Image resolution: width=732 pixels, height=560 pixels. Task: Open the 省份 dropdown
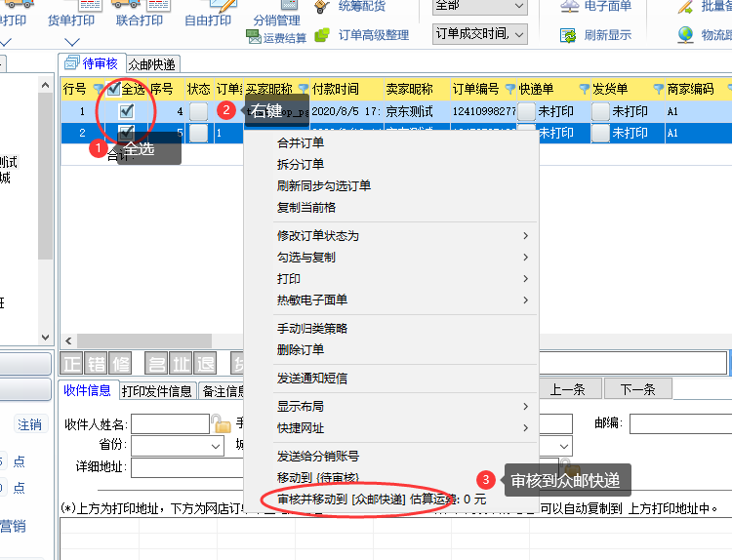point(178,446)
